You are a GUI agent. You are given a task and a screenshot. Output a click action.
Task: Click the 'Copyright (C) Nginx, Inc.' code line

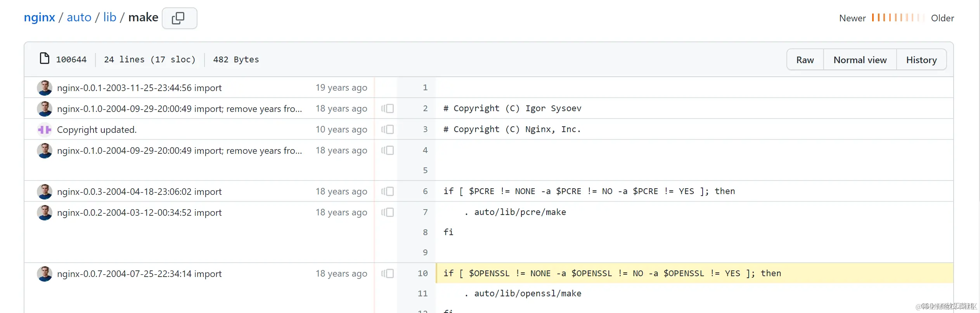coord(512,129)
